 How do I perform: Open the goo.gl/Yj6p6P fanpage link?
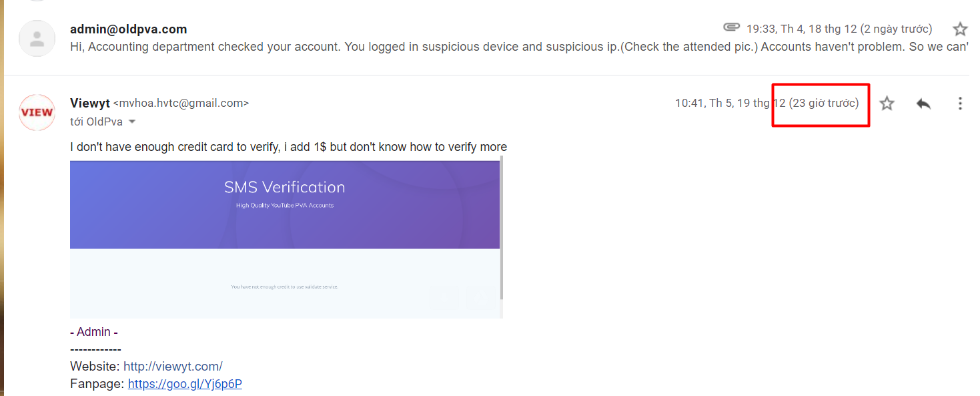click(x=185, y=384)
